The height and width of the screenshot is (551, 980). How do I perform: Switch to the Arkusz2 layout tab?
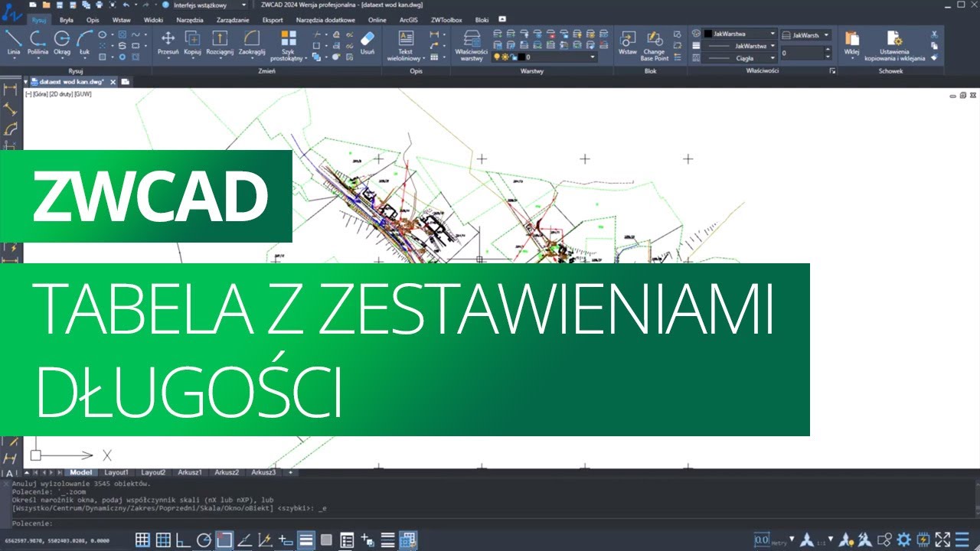pos(227,472)
